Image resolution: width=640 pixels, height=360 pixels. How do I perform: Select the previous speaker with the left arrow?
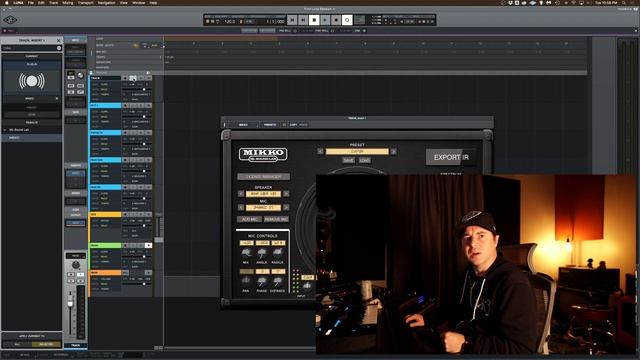241,194
